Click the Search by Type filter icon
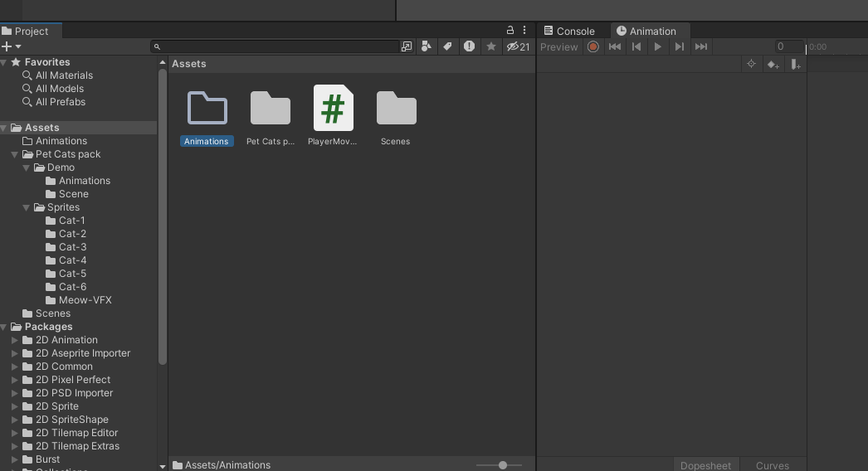This screenshot has height=471, width=868. click(x=427, y=46)
